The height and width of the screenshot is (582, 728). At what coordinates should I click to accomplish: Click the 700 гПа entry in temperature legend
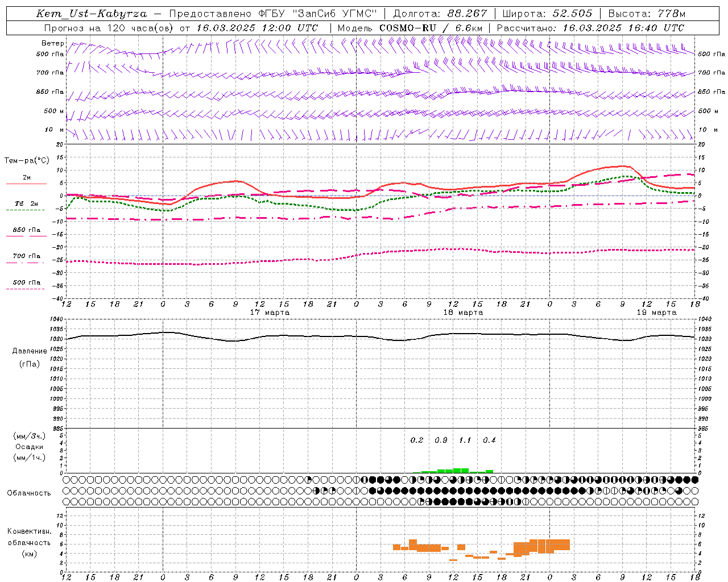pos(27,256)
